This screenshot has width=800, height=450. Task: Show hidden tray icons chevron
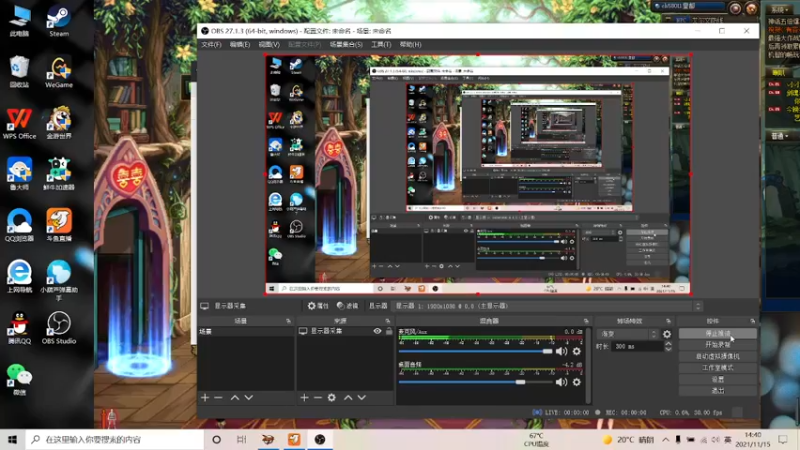pyautogui.click(x=666, y=439)
